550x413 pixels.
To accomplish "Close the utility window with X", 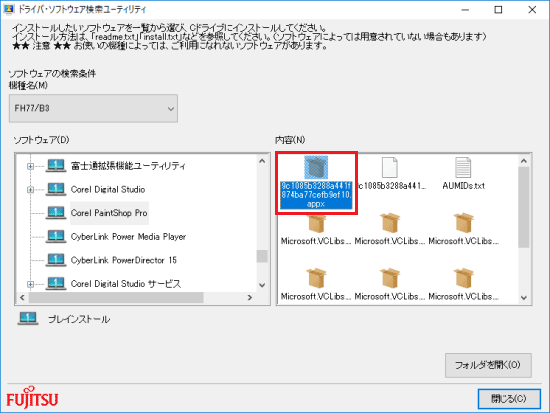I will (x=532, y=9).
